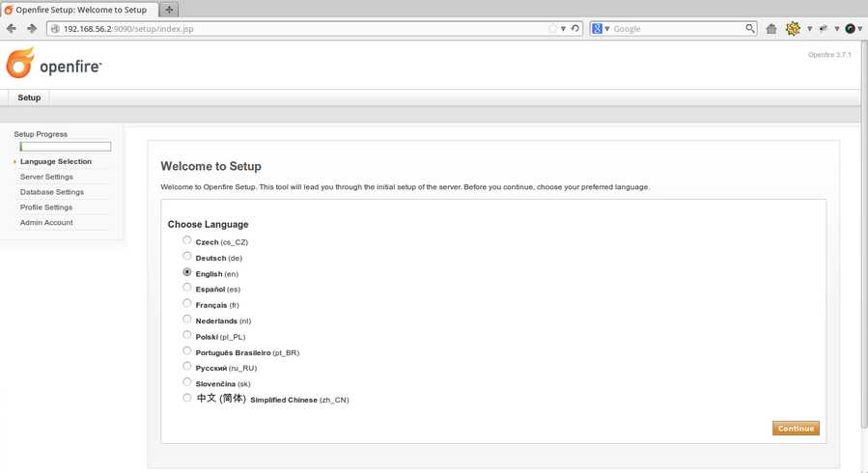The image size is (868, 473).
Task: Click the Choose Language heading
Action: pyautogui.click(x=209, y=224)
